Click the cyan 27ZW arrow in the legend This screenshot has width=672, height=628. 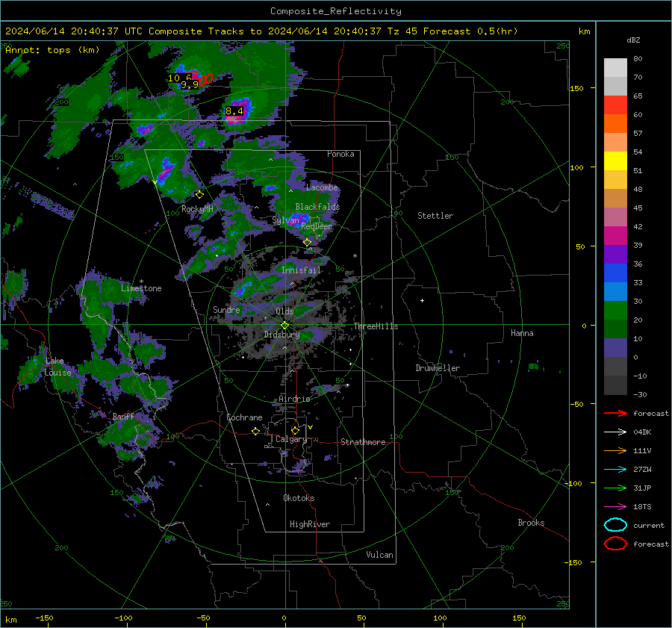(x=615, y=470)
